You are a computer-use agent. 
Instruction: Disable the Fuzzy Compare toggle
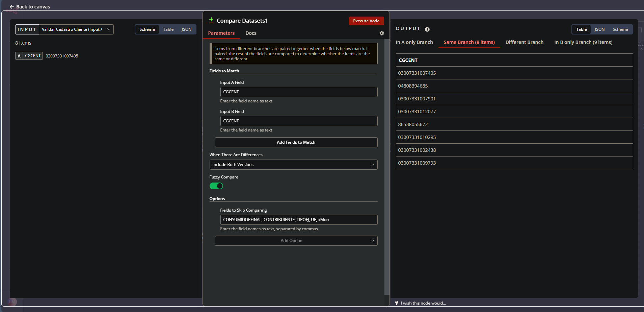tap(216, 186)
